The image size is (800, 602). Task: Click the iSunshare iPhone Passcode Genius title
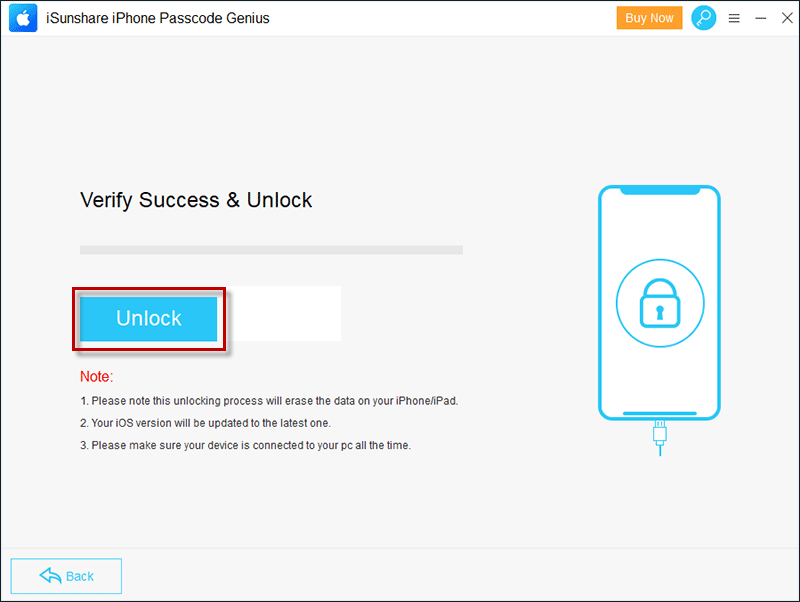click(158, 18)
